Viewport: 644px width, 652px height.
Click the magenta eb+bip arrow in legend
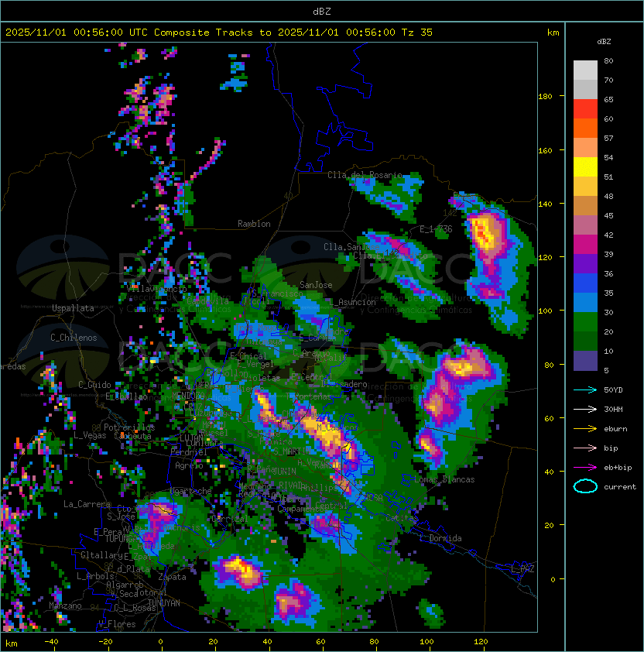(585, 468)
